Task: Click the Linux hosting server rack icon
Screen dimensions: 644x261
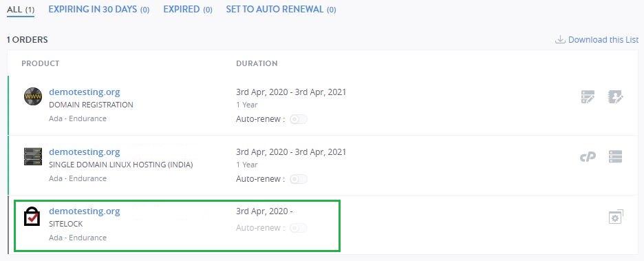Action: click(33, 156)
